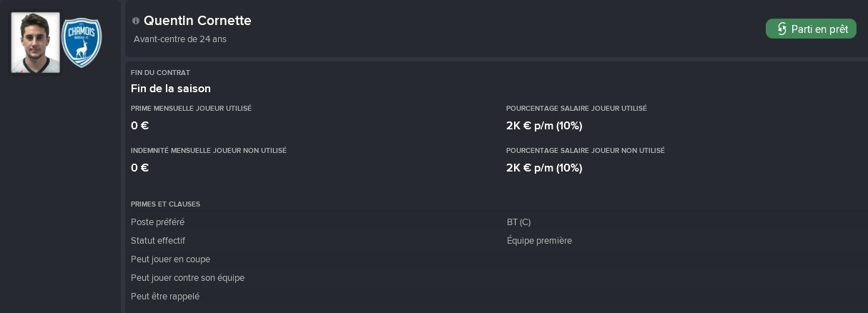Click the Pourcentage salaire joueur utilisé value
Image resolution: width=868 pixels, height=313 pixels.
tap(544, 126)
